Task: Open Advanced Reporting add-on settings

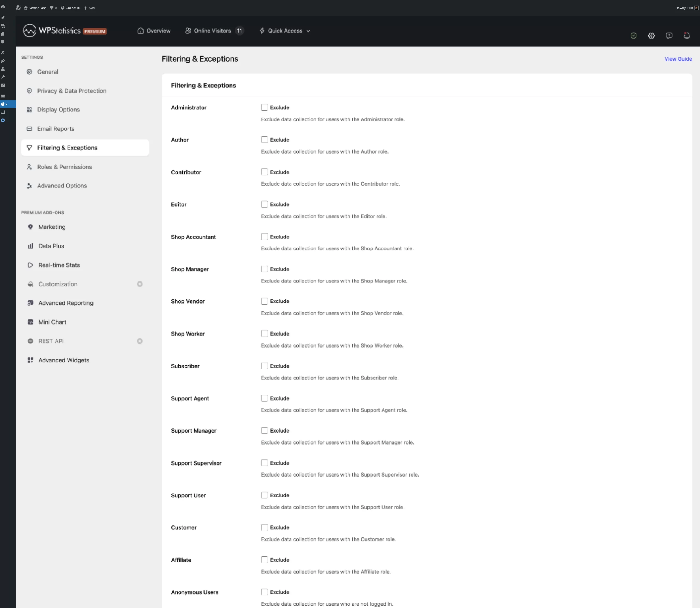Action: 85,303
